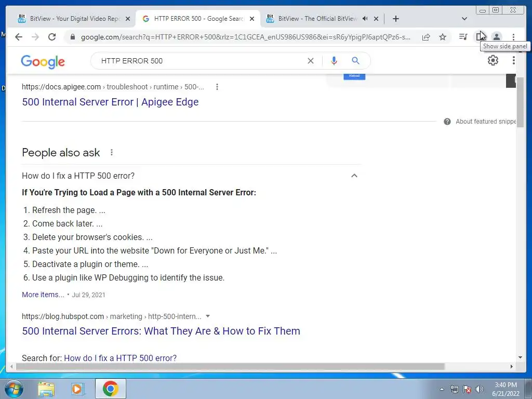
Task: Open Chrome's three-dot menu
Action: 513,37
